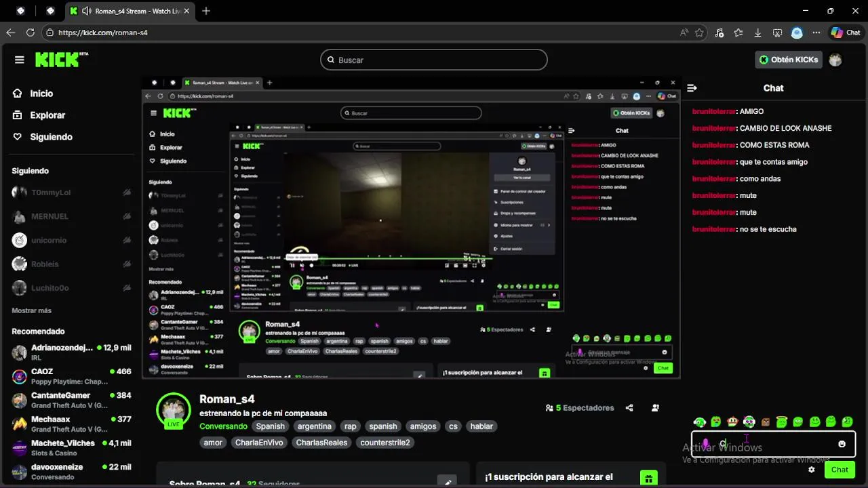Click the CharlaEnVivo tag

(x=259, y=443)
